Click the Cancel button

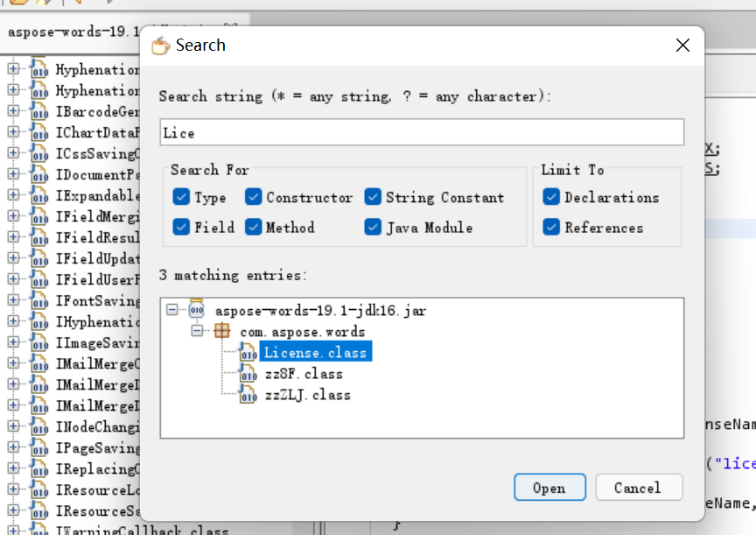(639, 487)
